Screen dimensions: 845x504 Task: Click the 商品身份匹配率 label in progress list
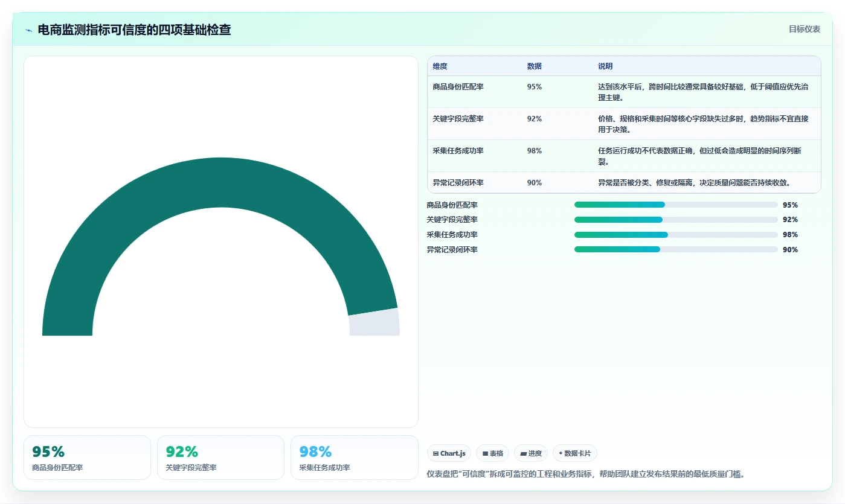click(452, 205)
